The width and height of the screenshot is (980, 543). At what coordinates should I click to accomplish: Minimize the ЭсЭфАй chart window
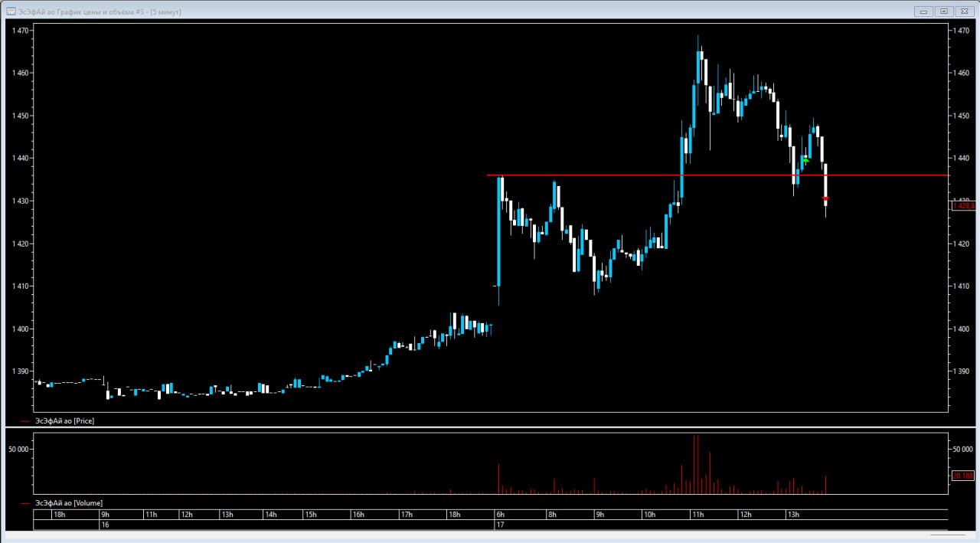pyautogui.click(x=924, y=11)
